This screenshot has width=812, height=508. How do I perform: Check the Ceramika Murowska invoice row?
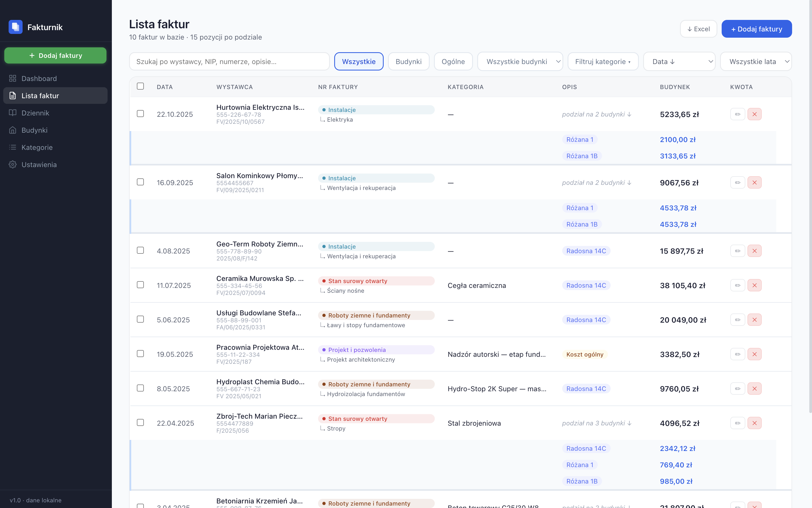[x=140, y=285]
